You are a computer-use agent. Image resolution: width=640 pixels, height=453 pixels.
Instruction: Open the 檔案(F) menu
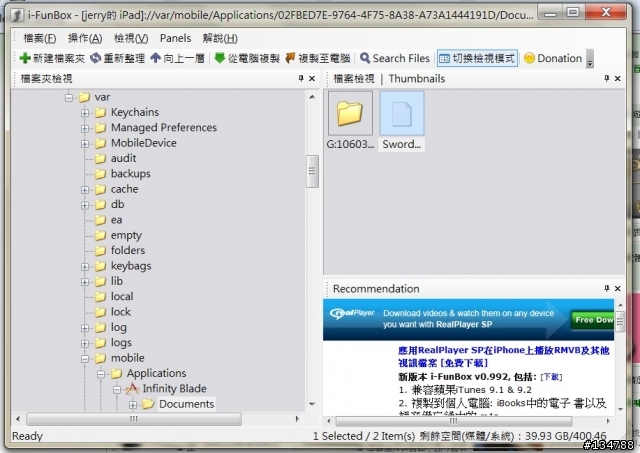tap(40, 38)
